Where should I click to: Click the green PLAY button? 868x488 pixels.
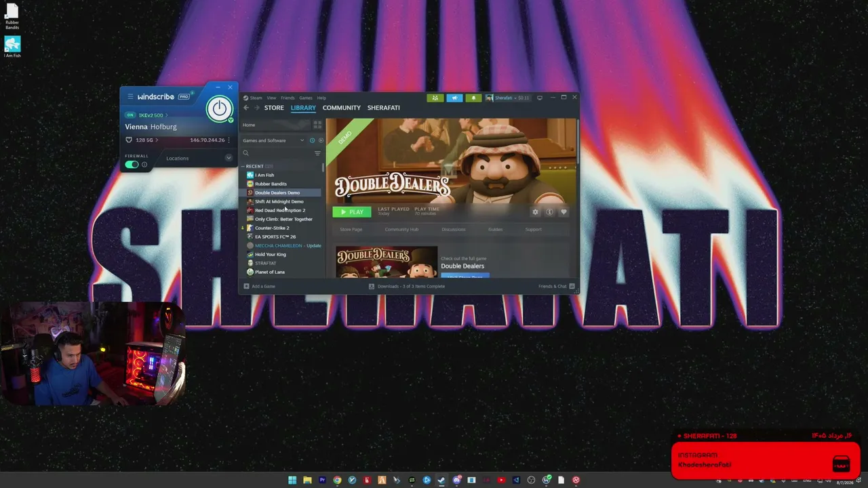tap(352, 212)
